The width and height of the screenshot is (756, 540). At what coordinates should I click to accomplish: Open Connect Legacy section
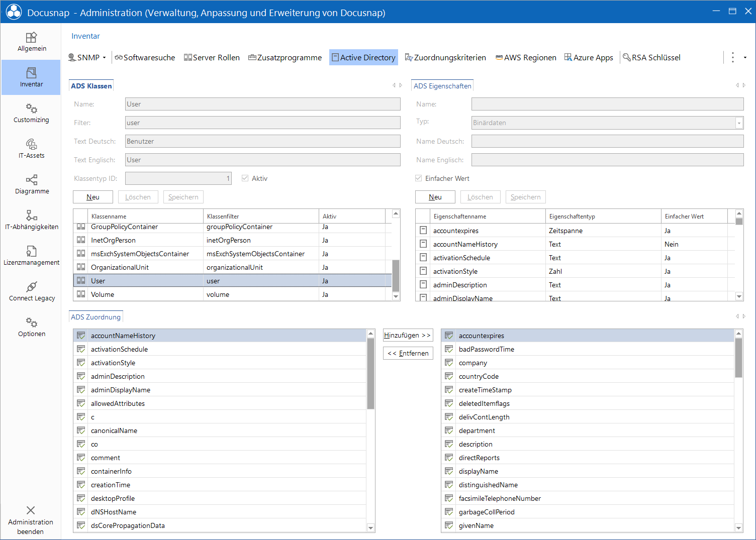pos(31,291)
